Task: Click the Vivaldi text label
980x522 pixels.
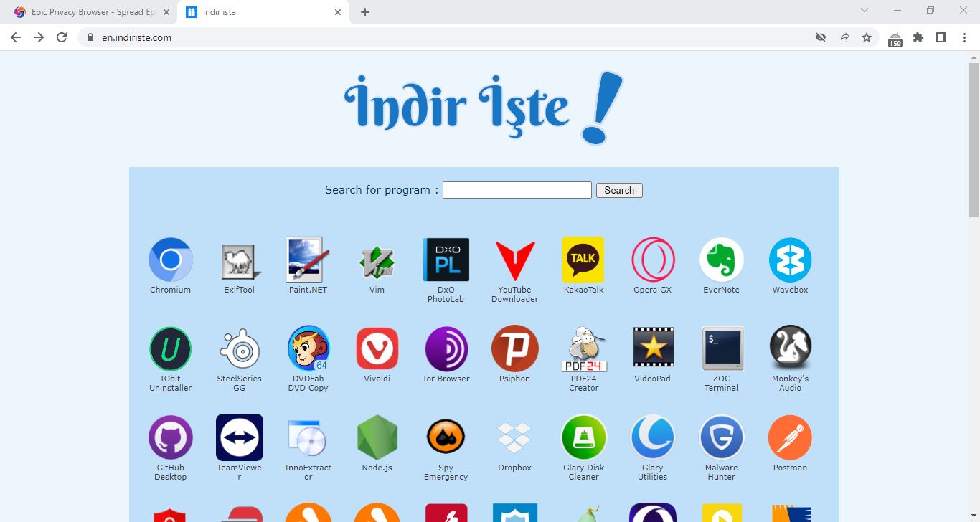Action: point(377,379)
